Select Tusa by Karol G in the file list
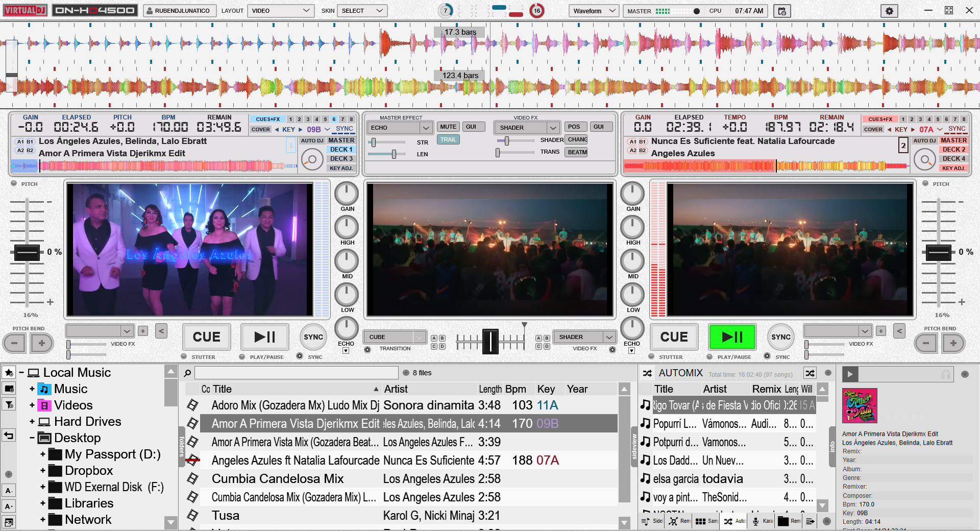 408,516
